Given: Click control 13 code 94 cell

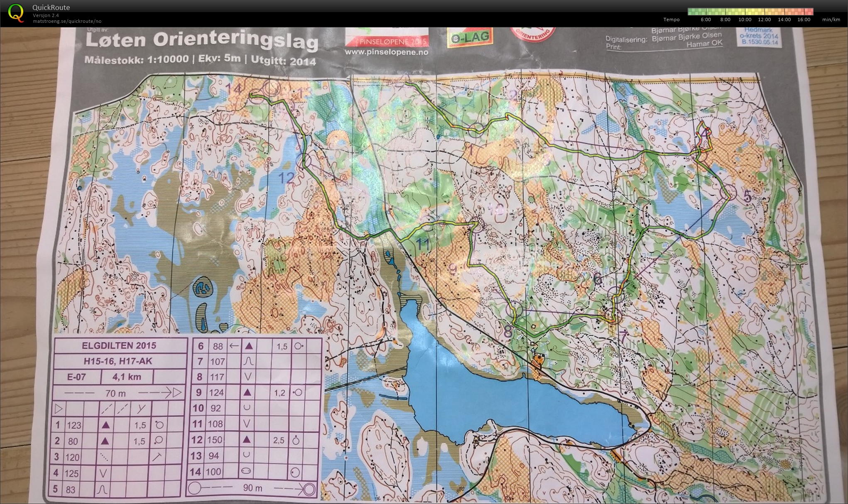Looking at the screenshot, I should pyautogui.click(x=214, y=455).
